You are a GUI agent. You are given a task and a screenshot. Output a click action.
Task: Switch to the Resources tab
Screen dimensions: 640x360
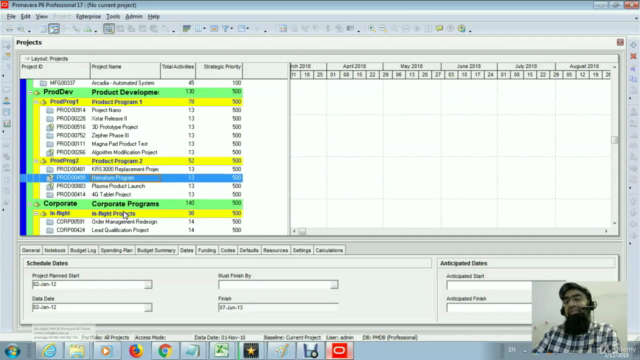pyautogui.click(x=276, y=250)
